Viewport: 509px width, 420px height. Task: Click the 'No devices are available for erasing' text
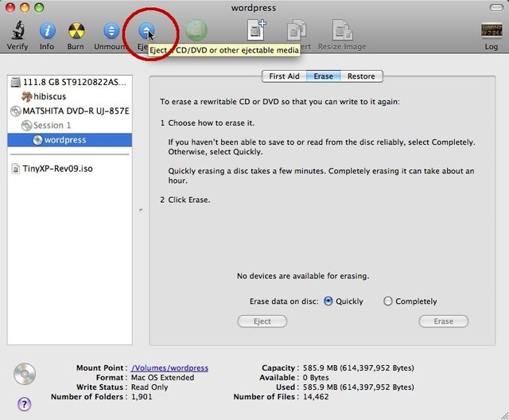coord(303,276)
